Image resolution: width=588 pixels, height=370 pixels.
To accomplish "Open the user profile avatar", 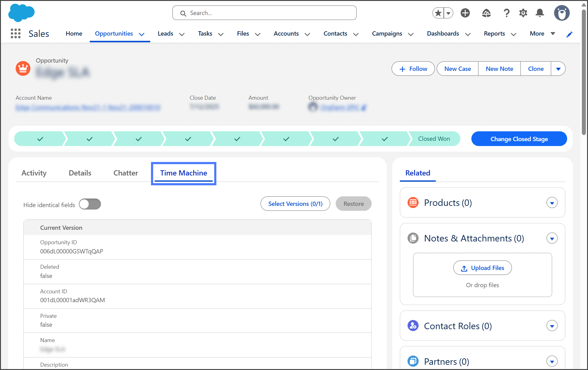I will click(561, 13).
